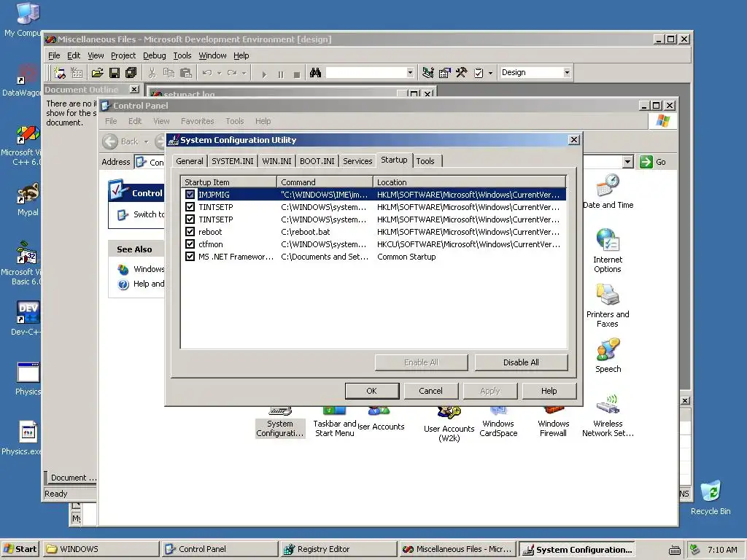Open Project menu in Development Environment

[x=123, y=55]
